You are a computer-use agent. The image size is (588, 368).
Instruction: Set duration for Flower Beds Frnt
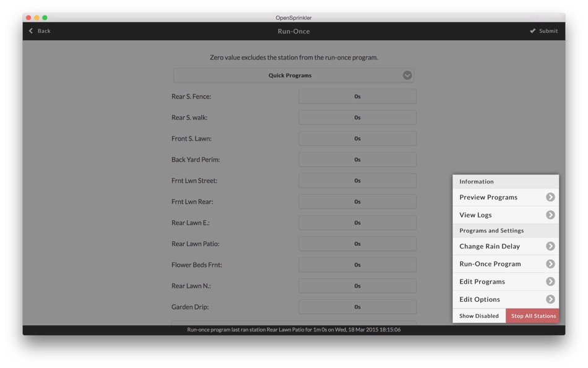click(357, 265)
